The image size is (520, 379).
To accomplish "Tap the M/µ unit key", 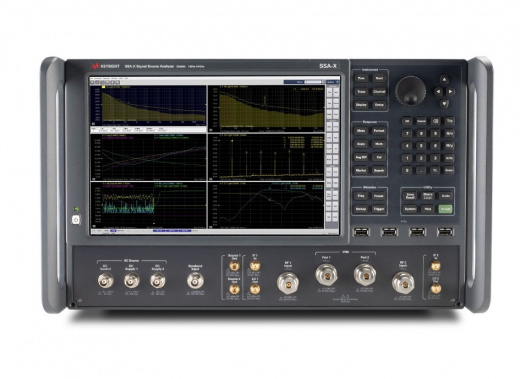I will [449, 146].
